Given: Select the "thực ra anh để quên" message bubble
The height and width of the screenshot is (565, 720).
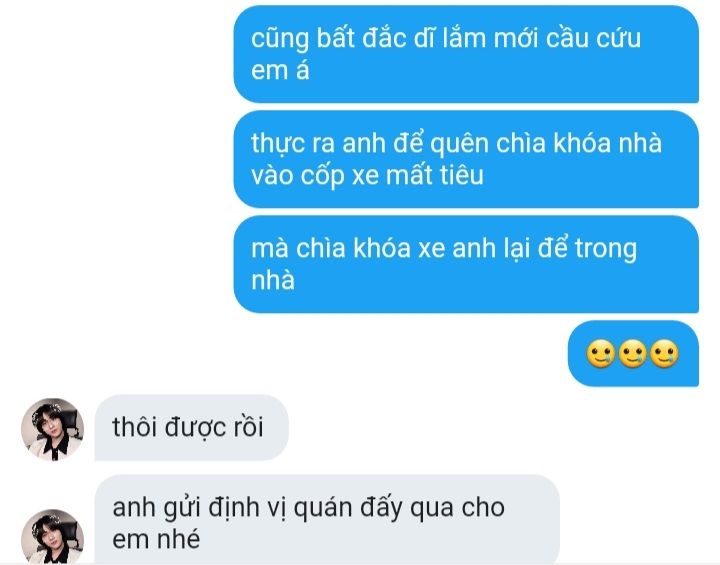Looking at the screenshot, I should 466,159.
